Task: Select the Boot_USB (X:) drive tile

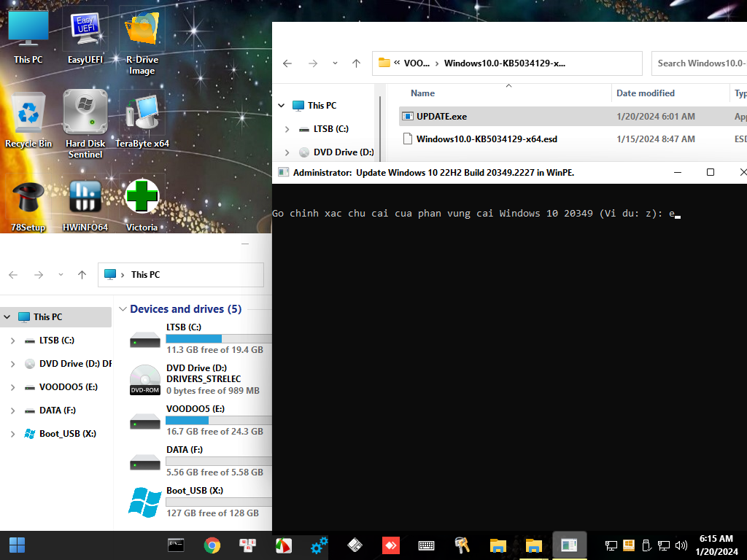Action: 200,502
